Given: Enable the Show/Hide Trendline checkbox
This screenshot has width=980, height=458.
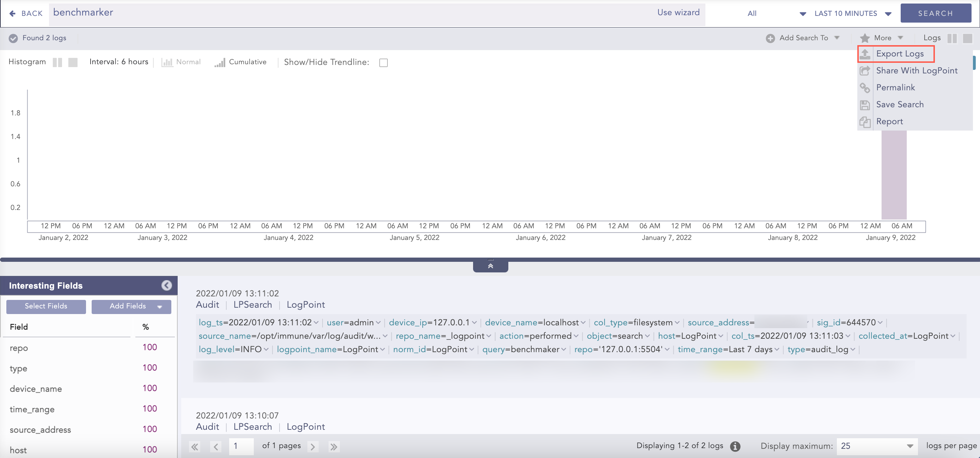Looking at the screenshot, I should pyautogui.click(x=383, y=62).
